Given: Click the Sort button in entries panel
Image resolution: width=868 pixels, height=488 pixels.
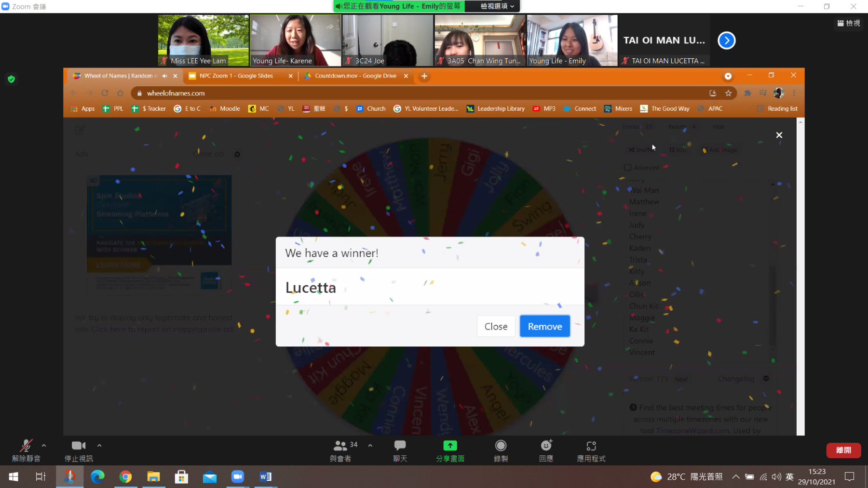Looking at the screenshot, I should tap(678, 150).
